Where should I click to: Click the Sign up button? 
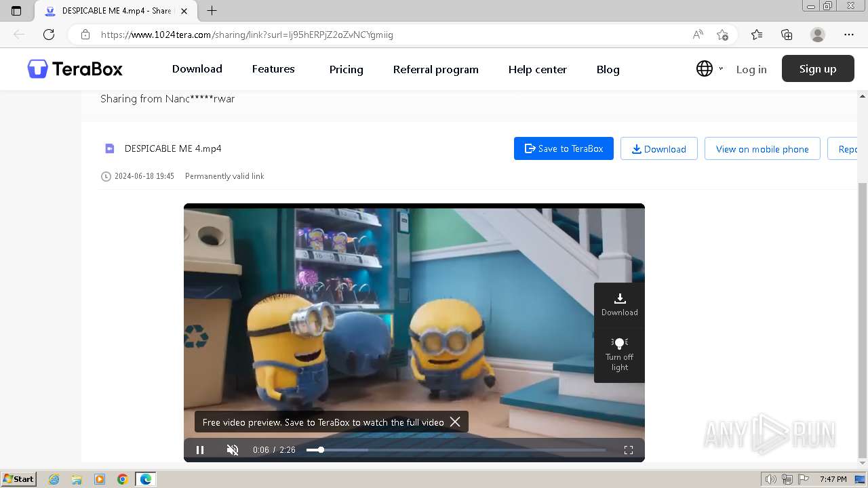tap(818, 68)
